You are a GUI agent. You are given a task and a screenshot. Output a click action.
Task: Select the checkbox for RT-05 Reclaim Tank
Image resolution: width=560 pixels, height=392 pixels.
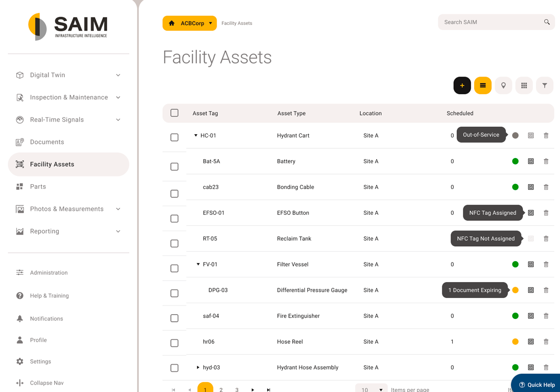(x=174, y=242)
